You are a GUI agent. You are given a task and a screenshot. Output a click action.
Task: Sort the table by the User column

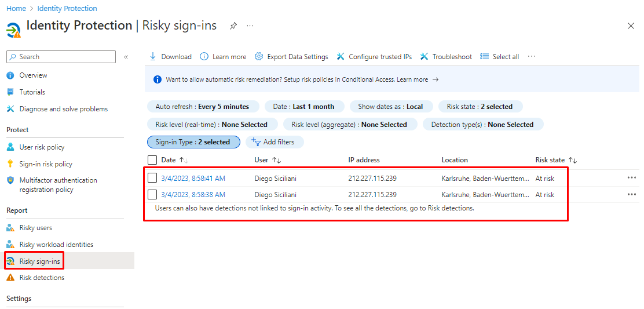277,160
